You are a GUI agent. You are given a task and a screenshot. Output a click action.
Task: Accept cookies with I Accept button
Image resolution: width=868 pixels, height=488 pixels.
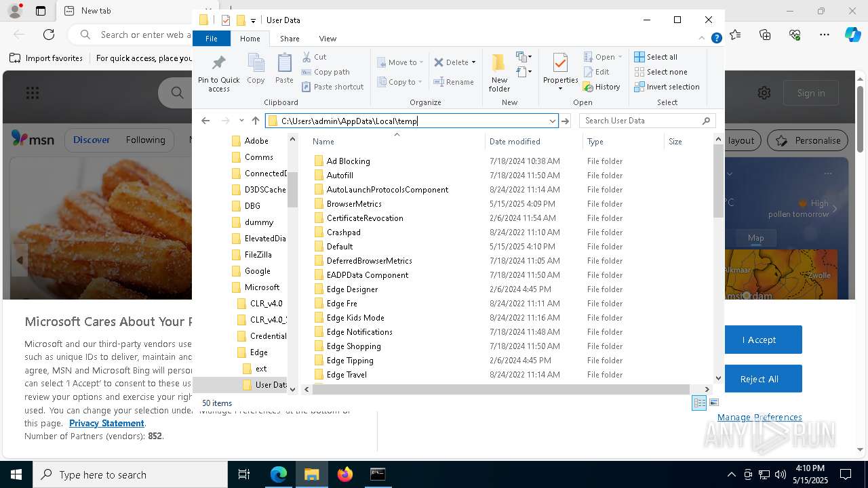[x=759, y=340]
